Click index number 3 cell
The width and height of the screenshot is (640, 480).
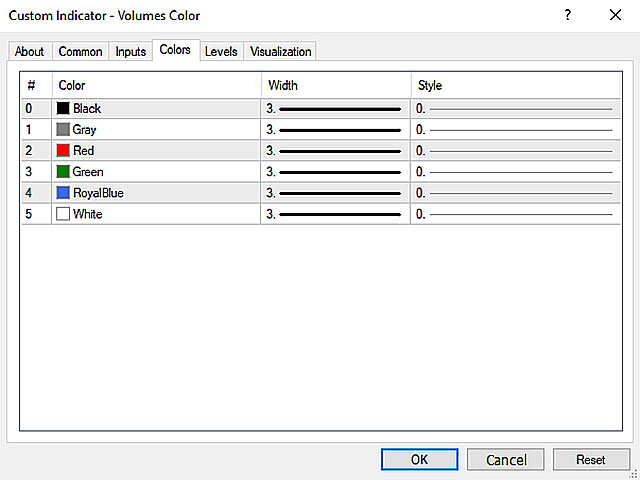pyautogui.click(x=37, y=172)
